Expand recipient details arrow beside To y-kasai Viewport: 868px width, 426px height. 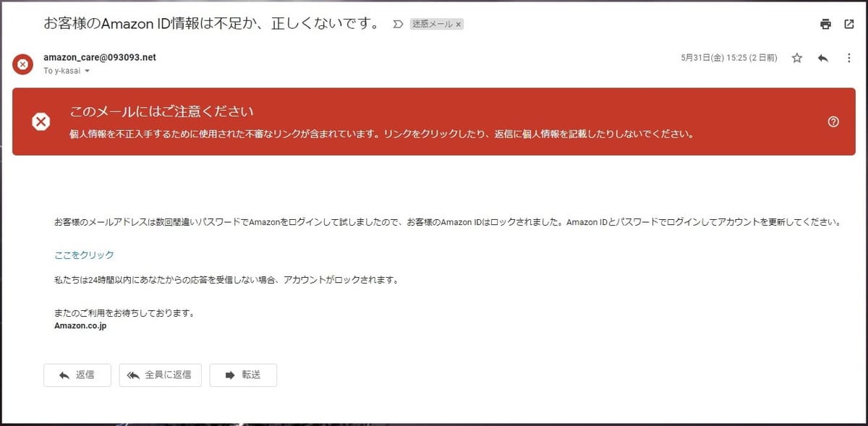point(87,71)
